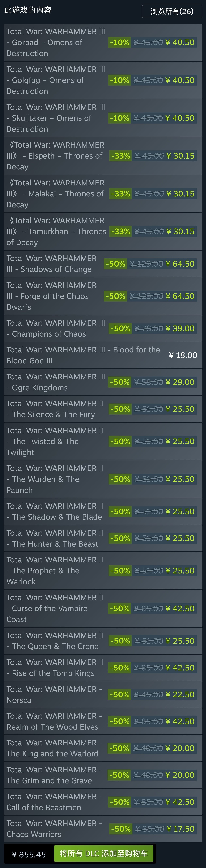Open Gorbad – Omens of Destruction DLC
The width and height of the screenshot is (206, 868).
[x=56, y=42]
